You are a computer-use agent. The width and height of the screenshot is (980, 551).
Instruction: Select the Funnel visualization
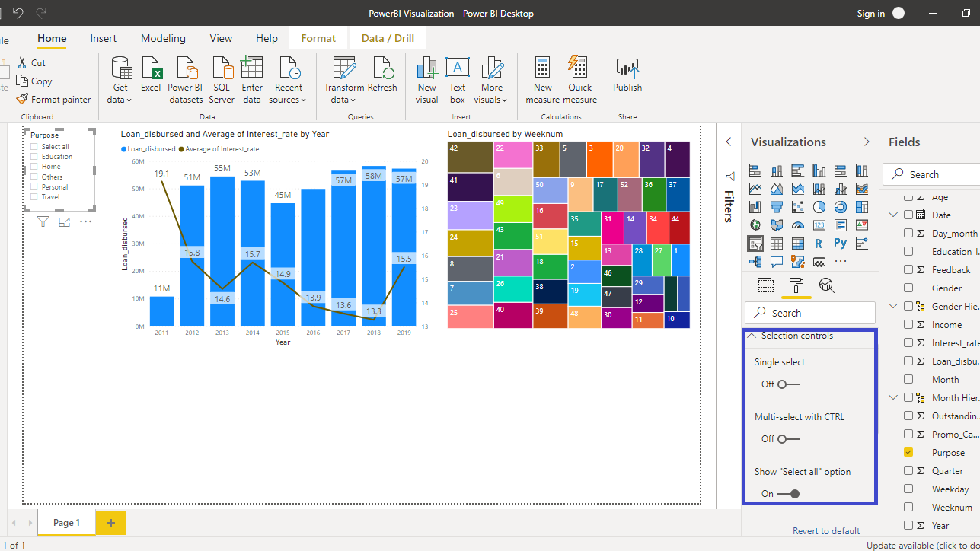[x=777, y=207]
